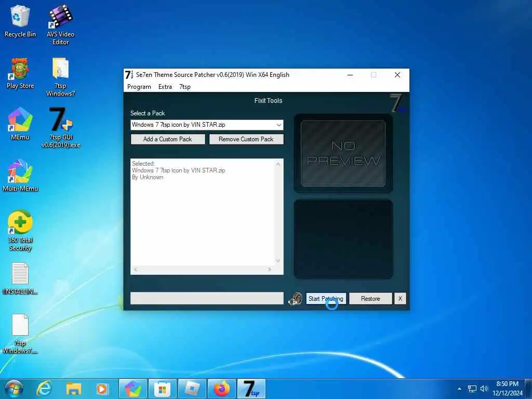The height and width of the screenshot is (399, 532).
Task: Open the media player taskbar icon
Action: 102,389
